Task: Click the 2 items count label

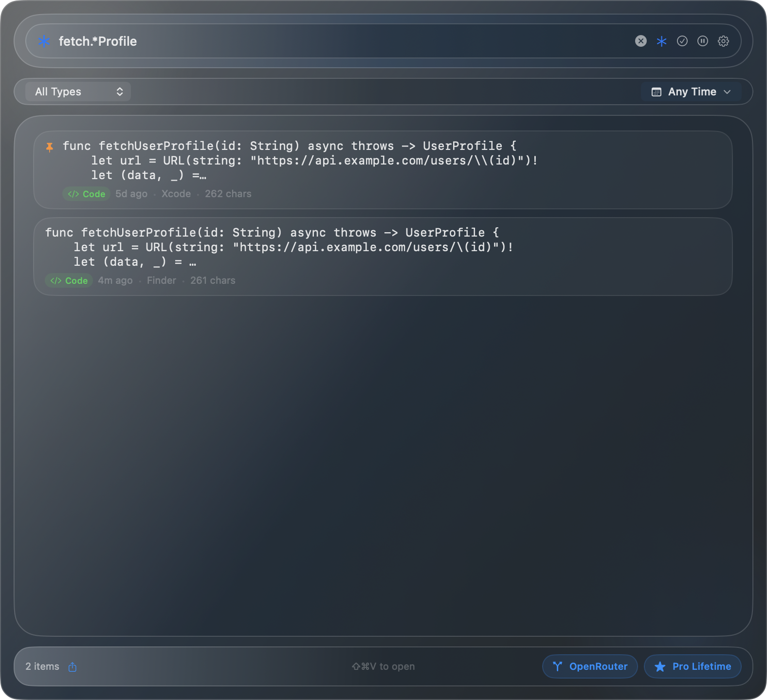Action: [42, 666]
